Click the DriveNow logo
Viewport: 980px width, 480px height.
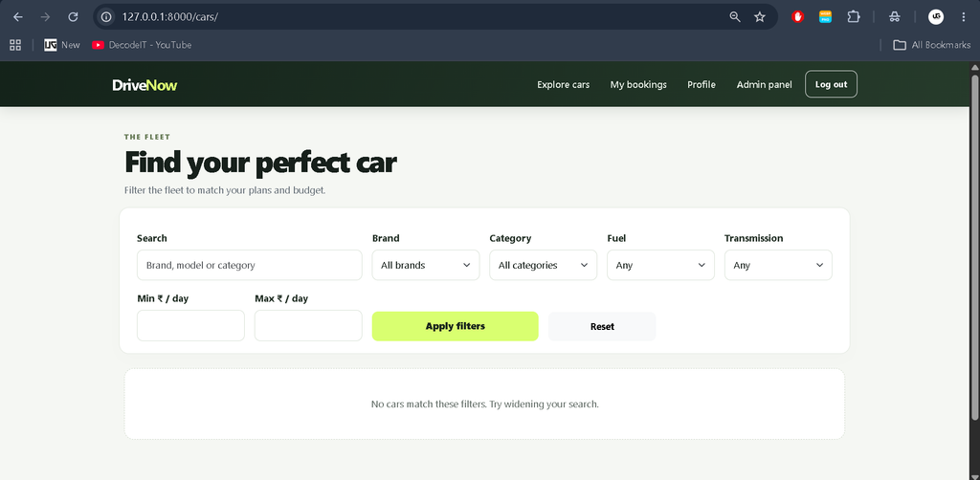point(145,85)
